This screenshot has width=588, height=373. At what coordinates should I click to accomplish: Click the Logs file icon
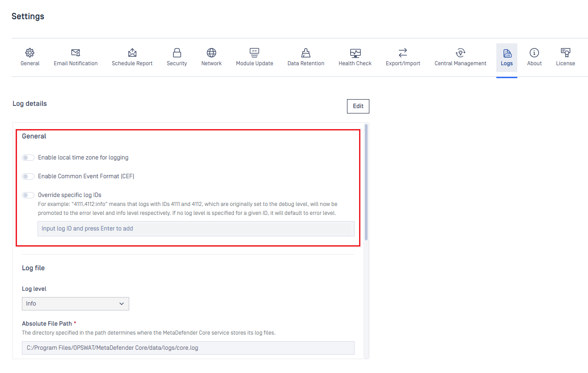[507, 53]
